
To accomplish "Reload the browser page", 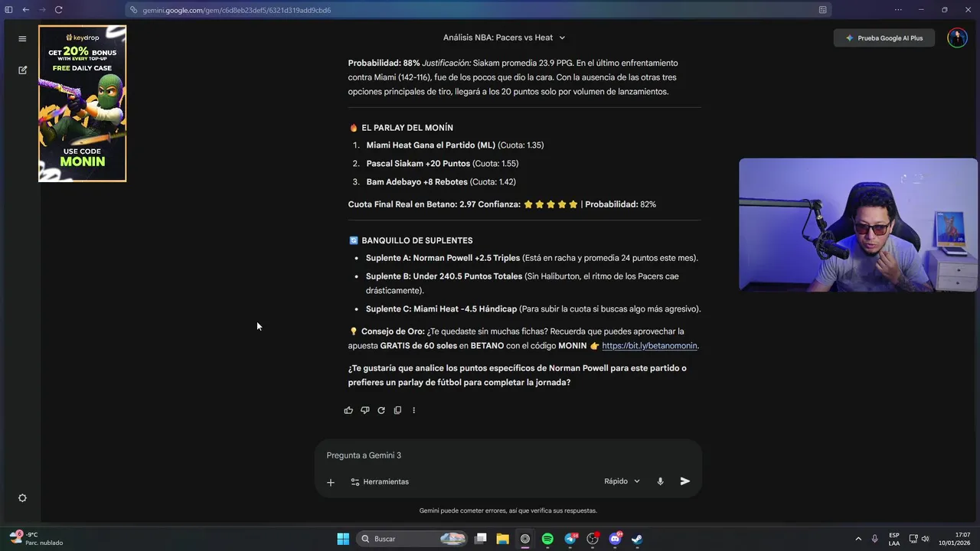I will pyautogui.click(x=58, y=10).
